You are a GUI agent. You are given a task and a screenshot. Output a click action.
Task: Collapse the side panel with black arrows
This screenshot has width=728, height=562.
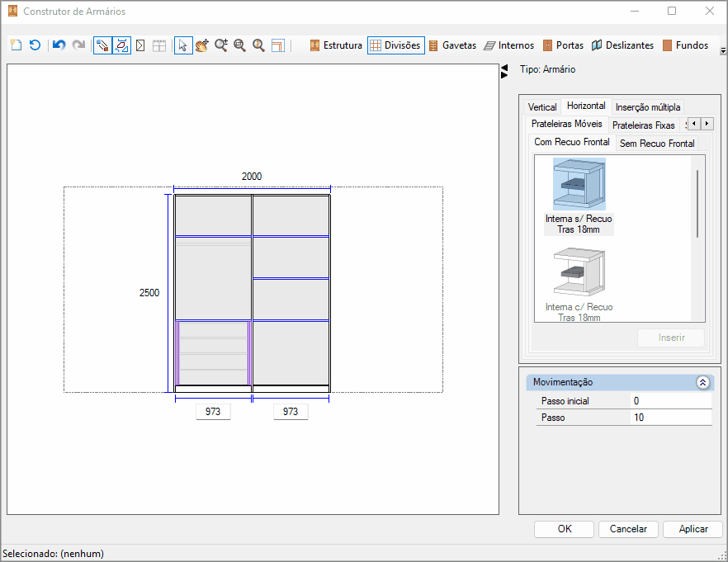coord(504,72)
